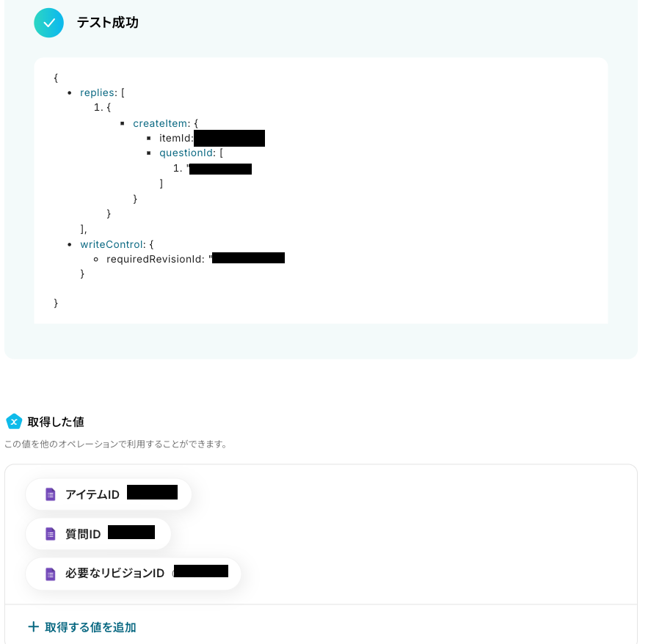Click the Google Forms icon beside 質問ID
The image size is (665, 644).
pyautogui.click(x=50, y=534)
